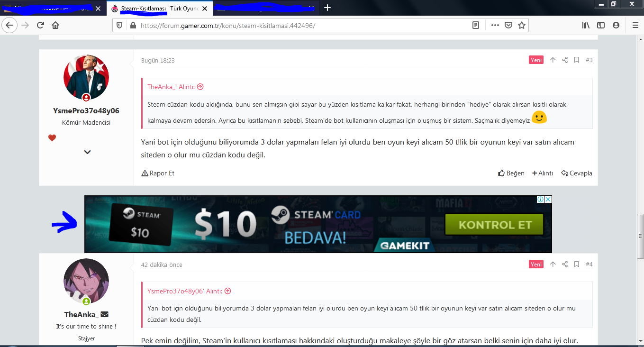Switch to the first browser tab
The image size is (644, 347).
click(x=53, y=8)
